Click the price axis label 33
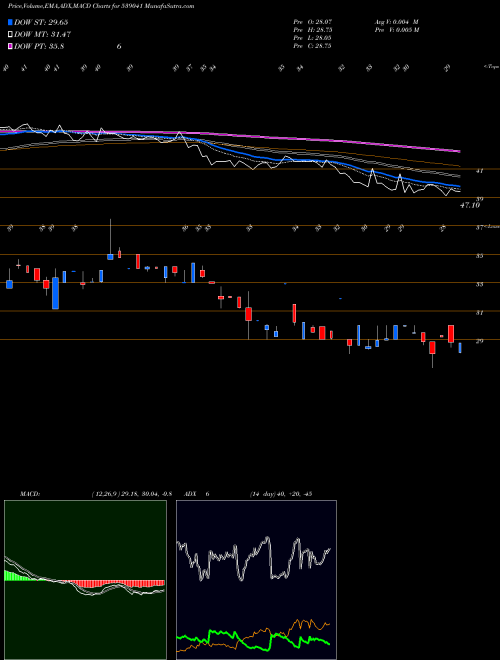The height and width of the screenshot is (660, 500). point(479,285)
